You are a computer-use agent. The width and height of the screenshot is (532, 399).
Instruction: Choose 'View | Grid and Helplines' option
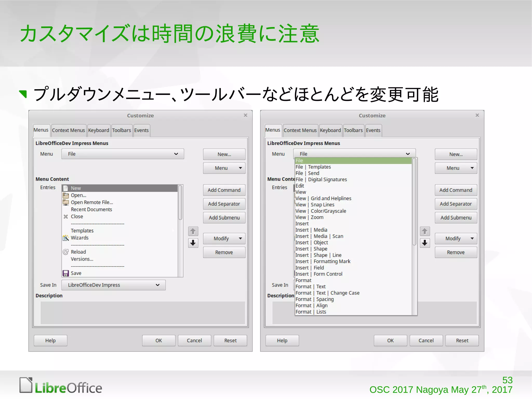[x=323, y=198]
